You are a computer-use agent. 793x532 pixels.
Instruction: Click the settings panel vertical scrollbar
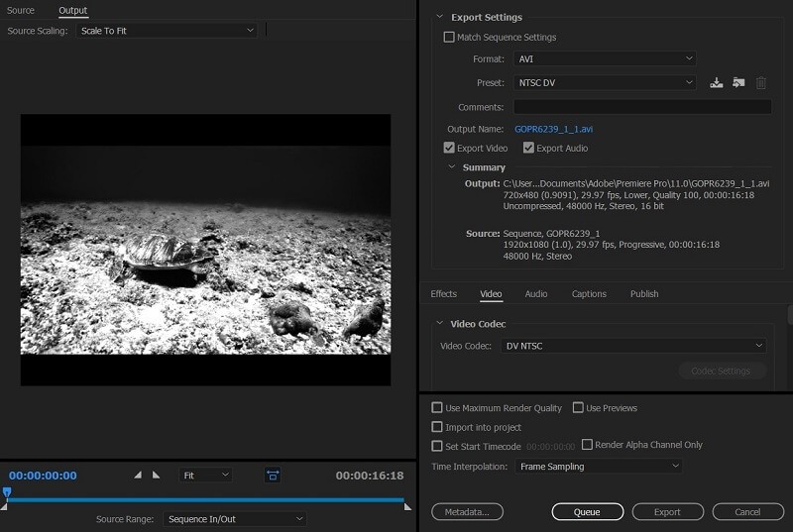click(790, 314)
